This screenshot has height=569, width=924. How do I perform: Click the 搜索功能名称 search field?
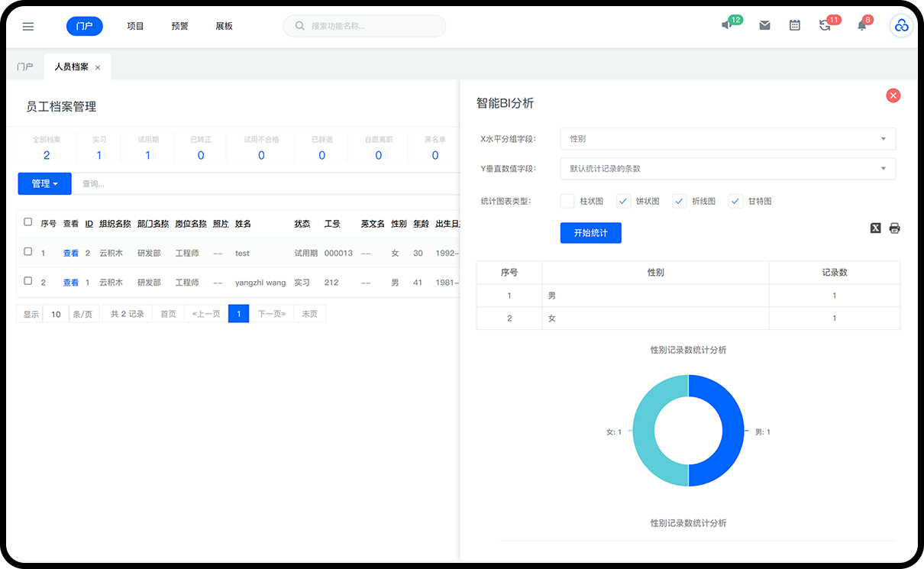pos(365,26)
